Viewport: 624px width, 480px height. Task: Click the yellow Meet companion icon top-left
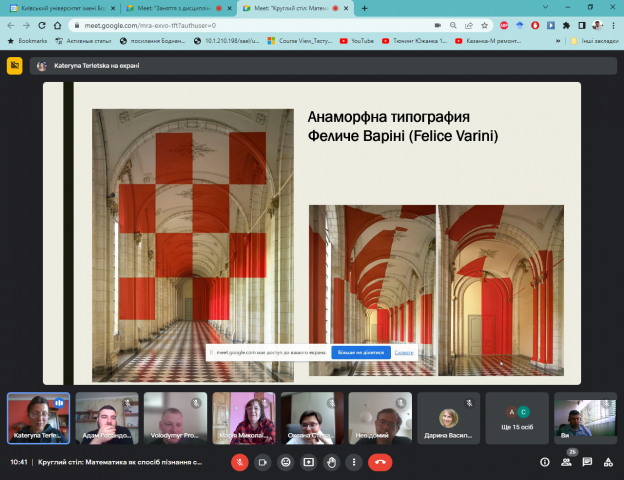14,66
